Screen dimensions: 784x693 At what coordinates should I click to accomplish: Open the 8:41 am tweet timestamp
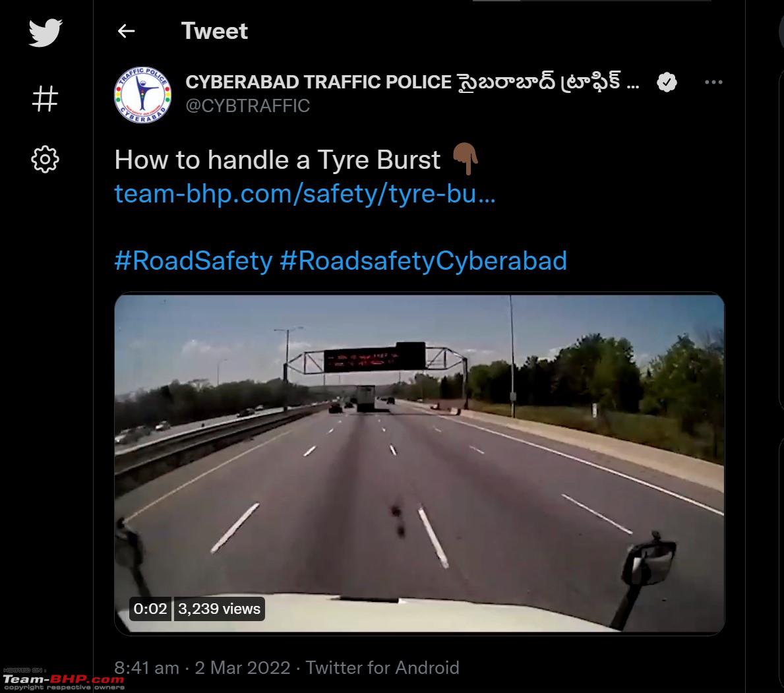click(146, 667)
